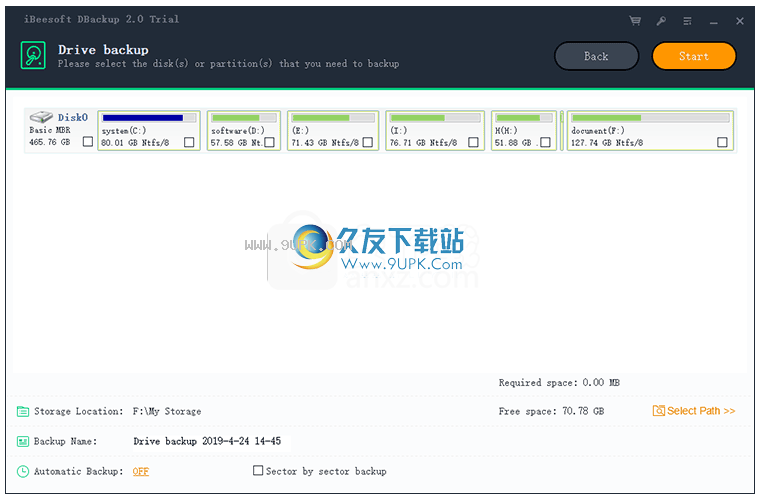Click the 76.71 GB Ntfs/8 text

423,143
